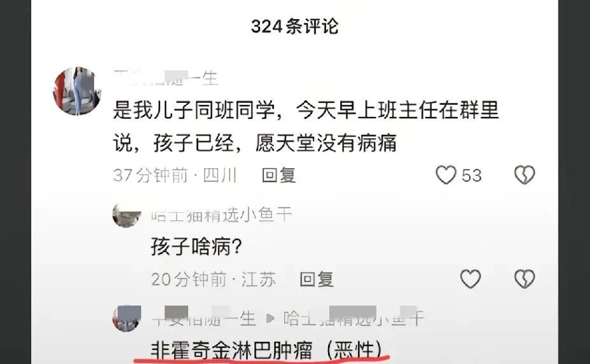Tap broken-heart icon on the 江苏 reply
Image resolution: width=590 pixels, height=364 pixels.
click(x=525, y=279)
